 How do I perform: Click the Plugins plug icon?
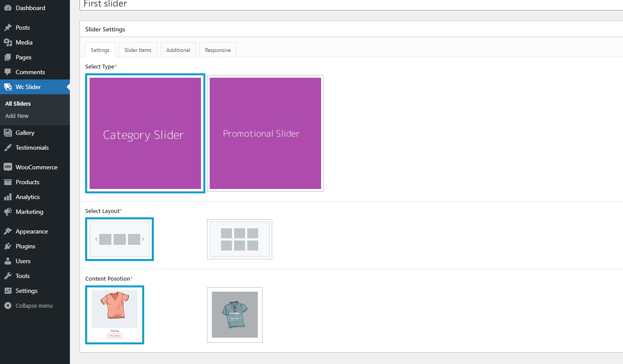[x=8, y=246]
